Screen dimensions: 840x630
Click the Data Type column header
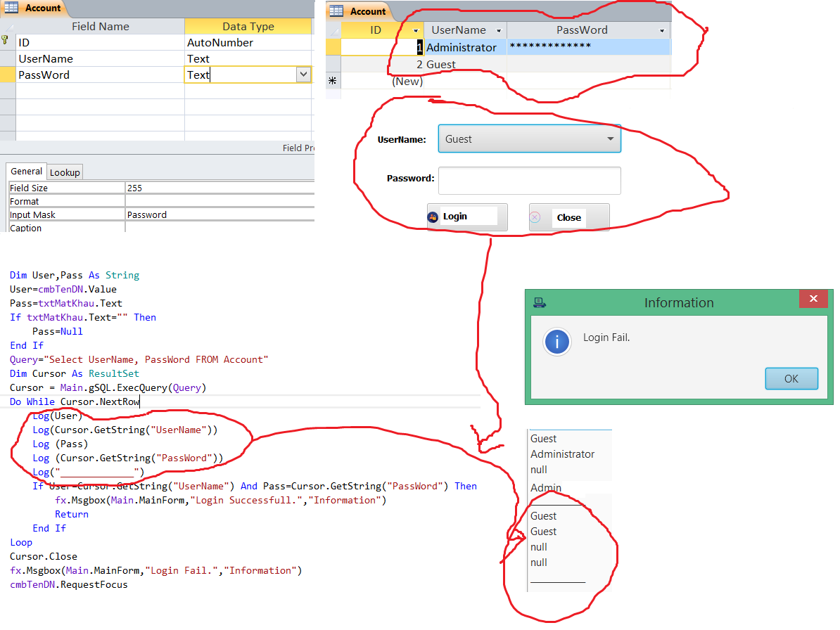coord(248,26)
